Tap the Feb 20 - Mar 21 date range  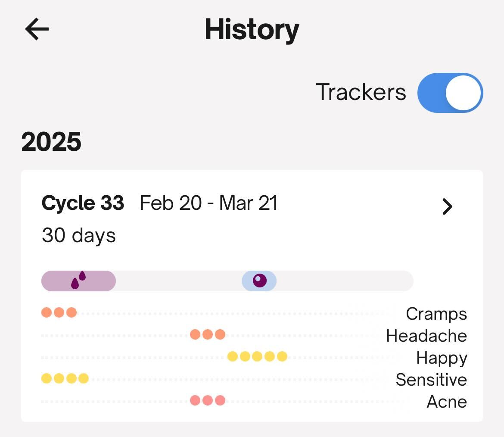[x=209, y=203]
